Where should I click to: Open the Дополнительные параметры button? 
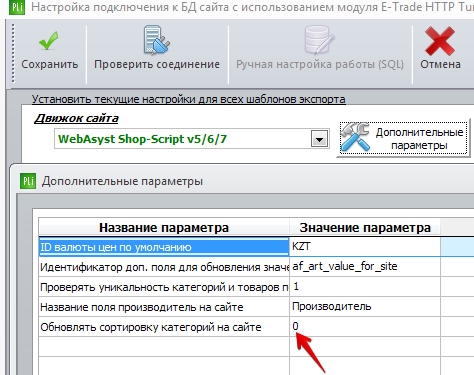click(404, 138)
